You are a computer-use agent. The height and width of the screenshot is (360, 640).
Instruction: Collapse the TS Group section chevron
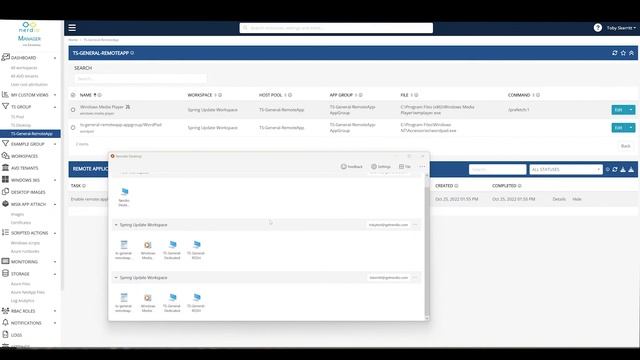[55, 107]
